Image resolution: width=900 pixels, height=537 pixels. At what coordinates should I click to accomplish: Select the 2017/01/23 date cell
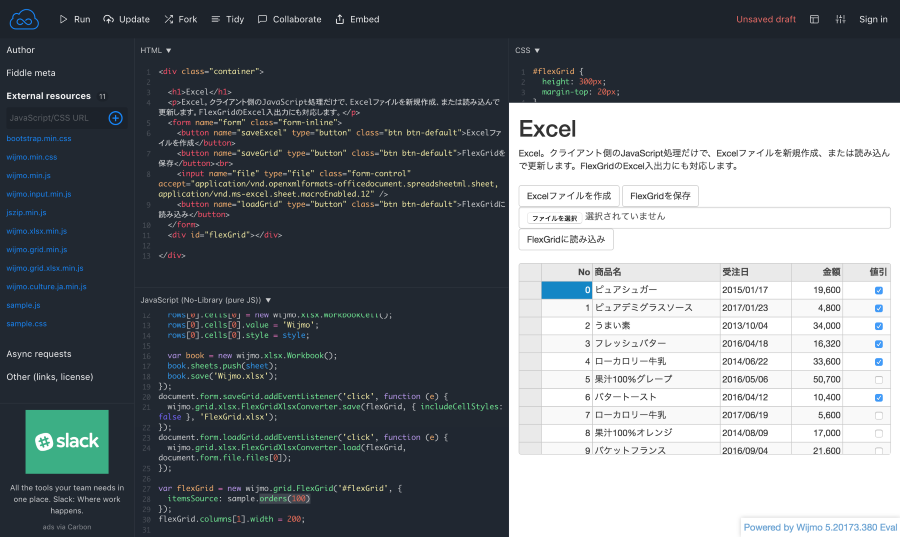point(755,308)
